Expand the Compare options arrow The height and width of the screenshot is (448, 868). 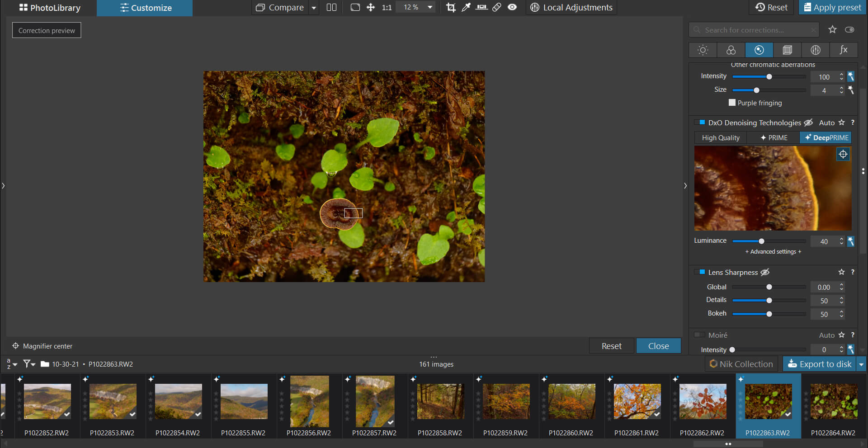click(x=314, y=8)
